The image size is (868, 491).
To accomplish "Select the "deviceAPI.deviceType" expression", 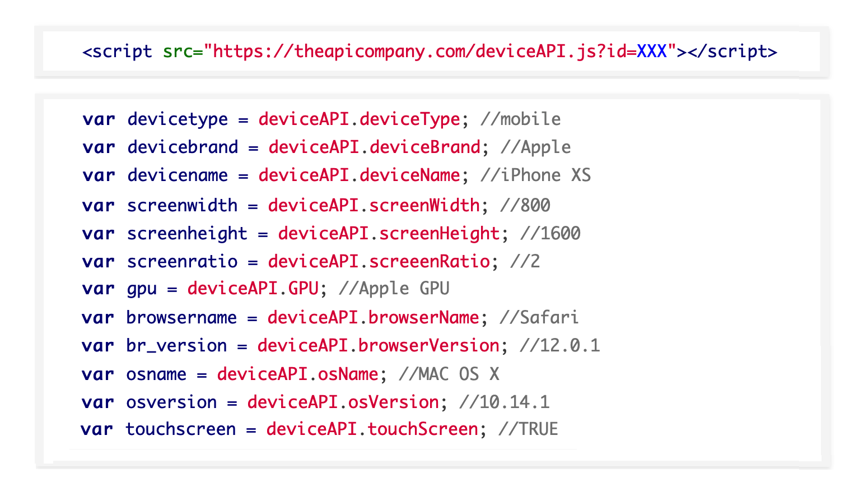I will (359, 119).
